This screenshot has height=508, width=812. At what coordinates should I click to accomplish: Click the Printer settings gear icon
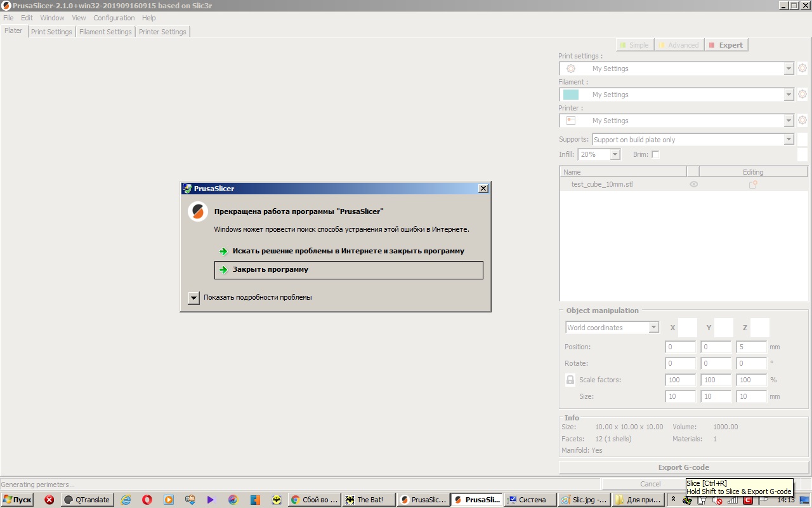click(802, 121)
